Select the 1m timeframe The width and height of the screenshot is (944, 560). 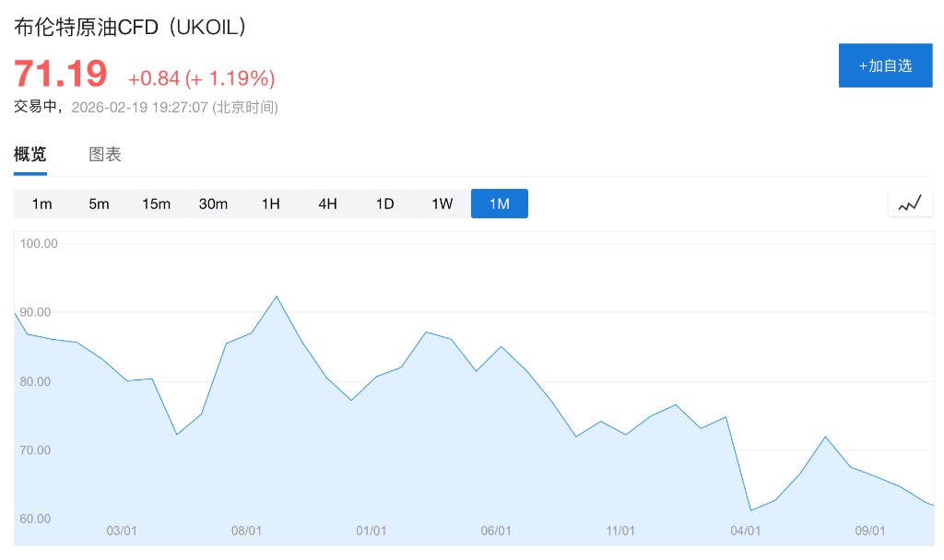pyautogui.click(x=41, y=204)
